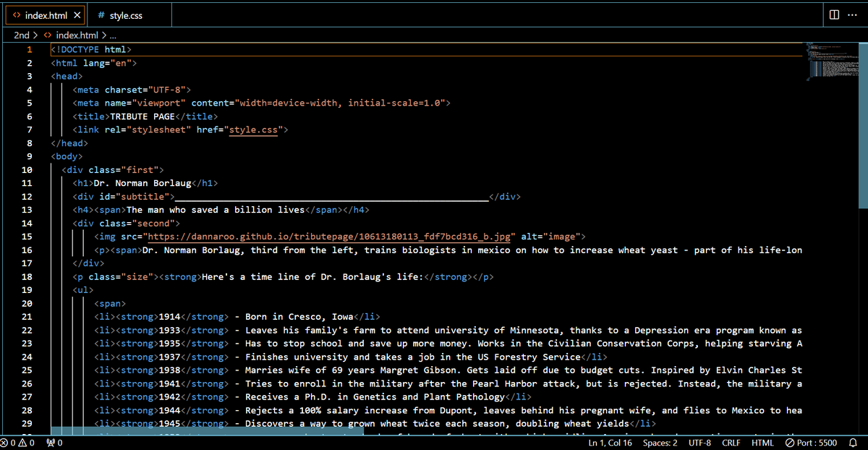Image resolution: width=868 pixels, height=450 pixels.
Task: Click the opening body tag
Action: [x=67, y=156]
